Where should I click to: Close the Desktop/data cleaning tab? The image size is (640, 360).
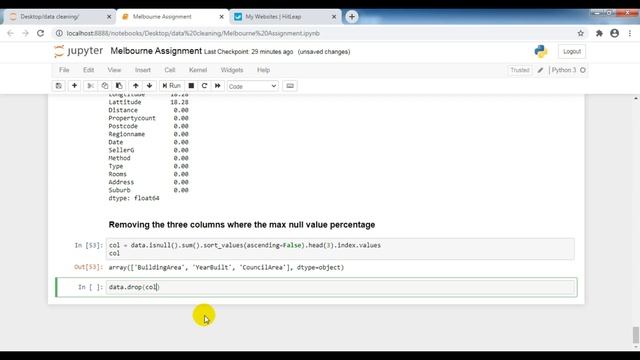[109, 17]
